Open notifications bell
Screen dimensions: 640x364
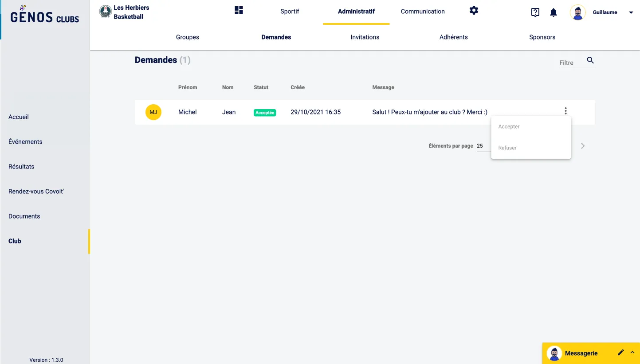[x=553, y=13]
